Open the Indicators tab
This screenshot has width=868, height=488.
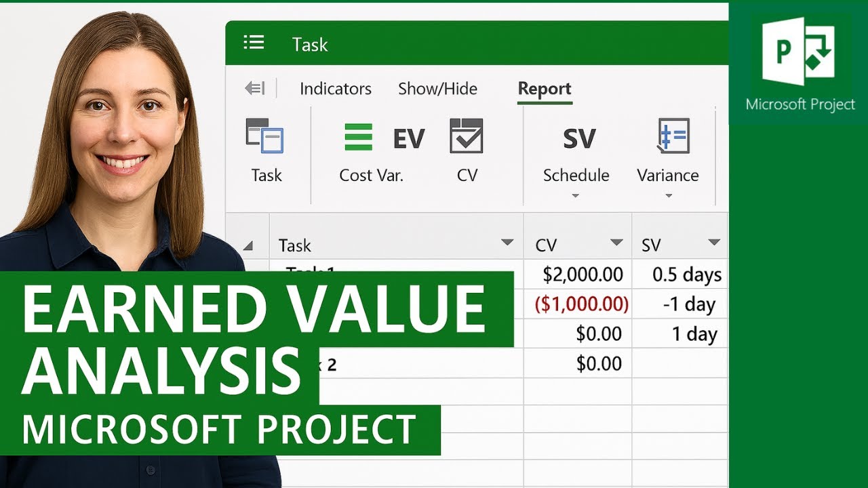click(x=336, y=89)
